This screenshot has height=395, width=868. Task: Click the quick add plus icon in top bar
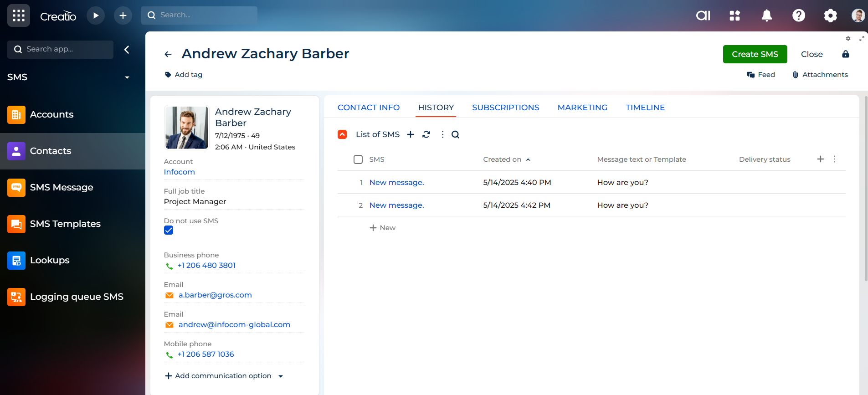(x=123, y=15)
